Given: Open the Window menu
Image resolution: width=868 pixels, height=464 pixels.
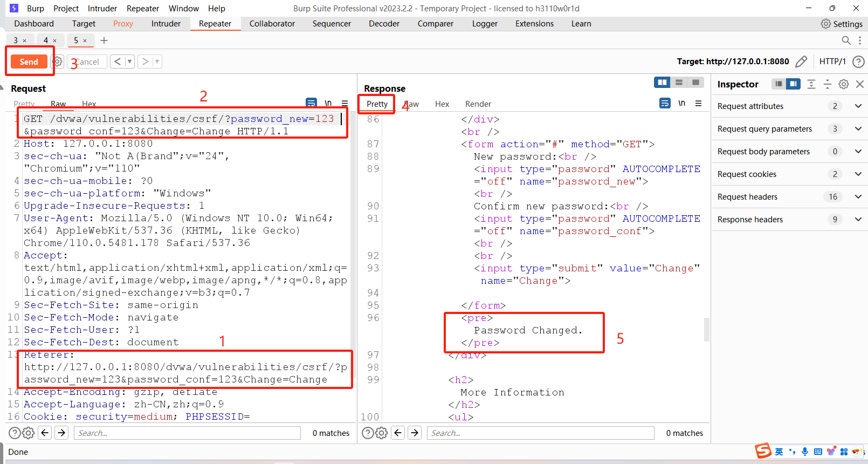Looking at the screenshot, I should [x=184, y=9].
